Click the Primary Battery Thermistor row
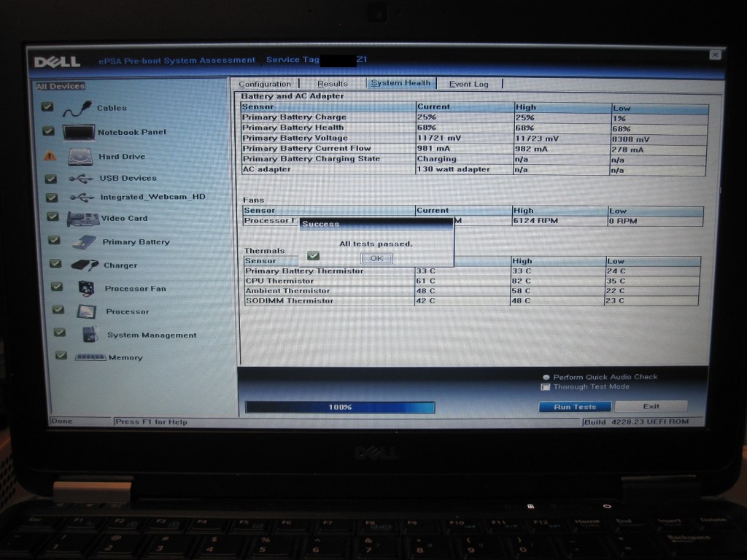The height and width of the screenshot is (560, 747). (x=472, y=271)
